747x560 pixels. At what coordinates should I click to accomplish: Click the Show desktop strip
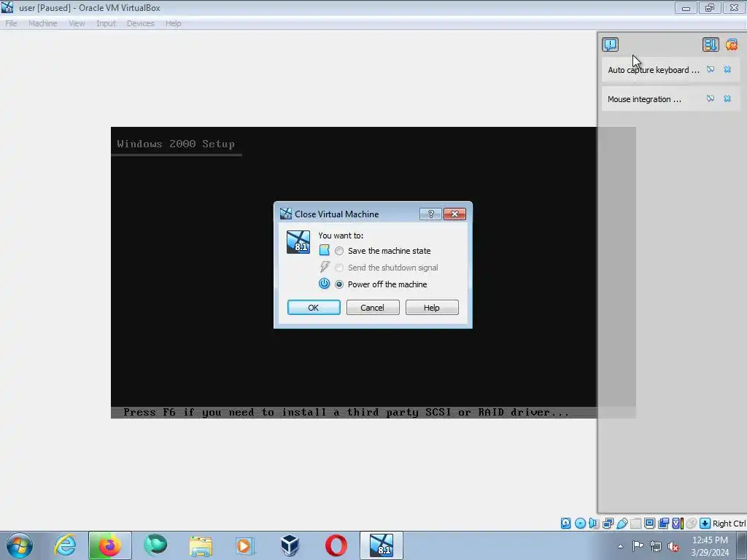coord(742,545)
